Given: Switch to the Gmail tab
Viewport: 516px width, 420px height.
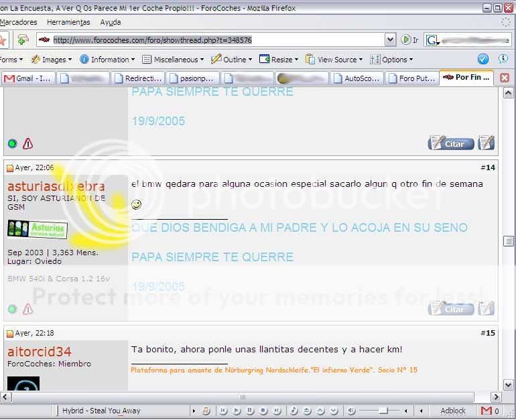Looking at the screenshot, I should tap(29, 78).
